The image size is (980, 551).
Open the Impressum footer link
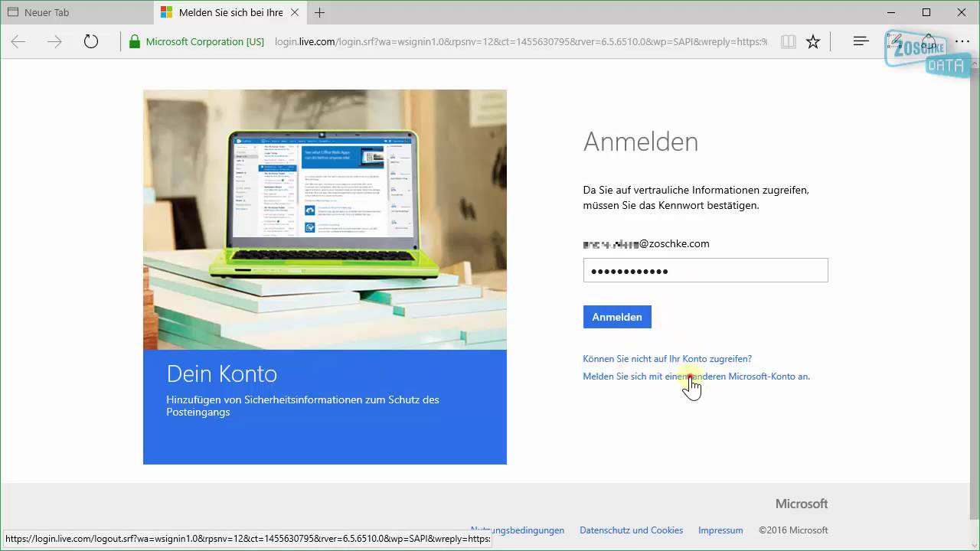[720, 530]
